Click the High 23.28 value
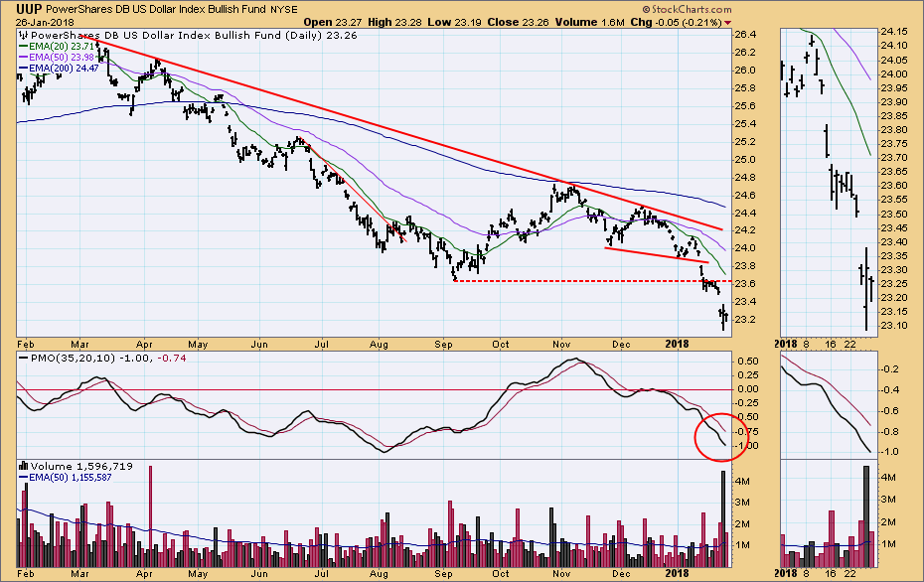Screen dimensions: 924x582 click(x=394, y=23)
